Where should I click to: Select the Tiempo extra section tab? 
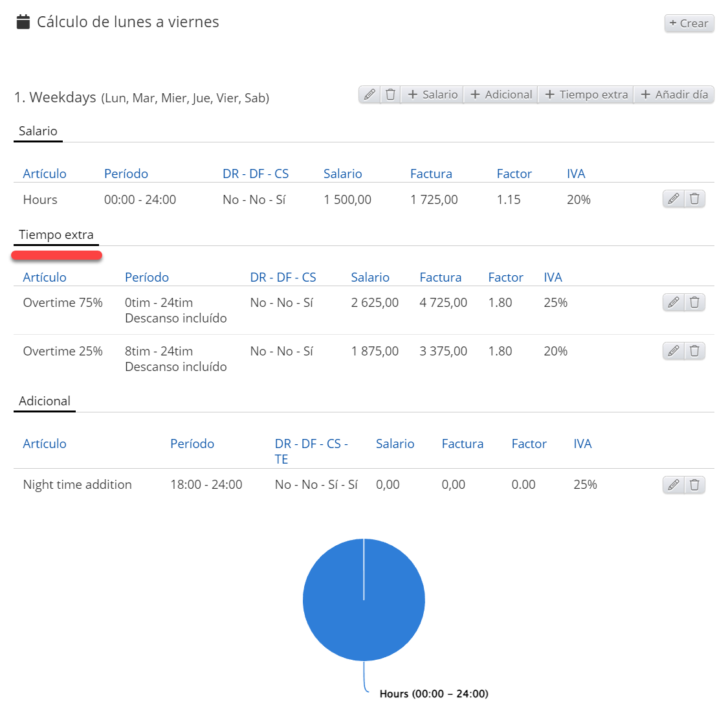tap(56, 235)
